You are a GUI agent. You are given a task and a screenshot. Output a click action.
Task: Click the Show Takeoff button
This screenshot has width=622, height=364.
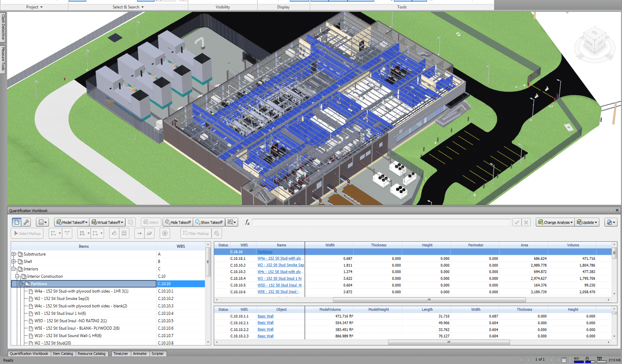[x=209, y=222]
